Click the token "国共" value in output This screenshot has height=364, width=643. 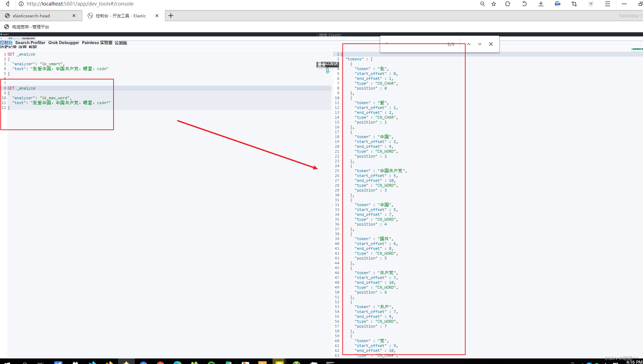(384, 239)
